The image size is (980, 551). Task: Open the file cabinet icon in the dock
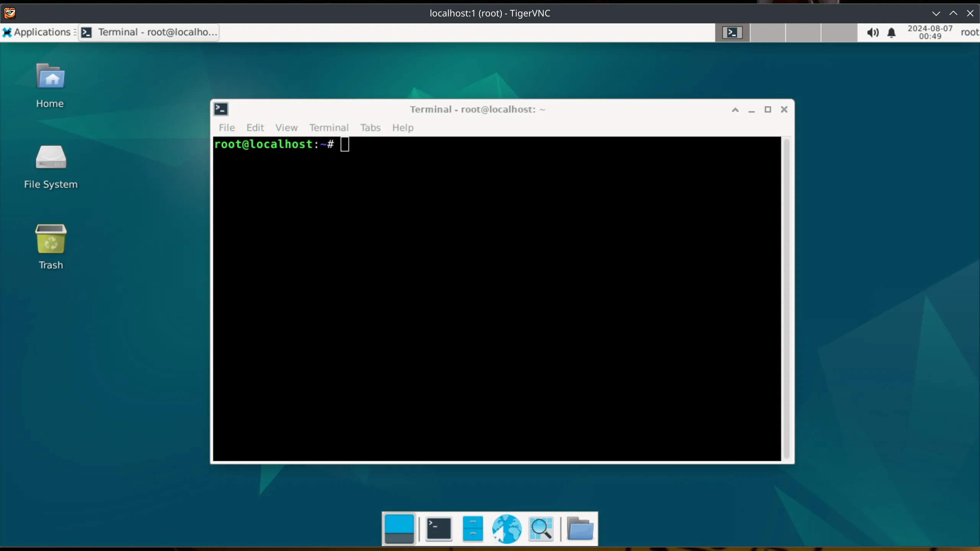(472, 529)
